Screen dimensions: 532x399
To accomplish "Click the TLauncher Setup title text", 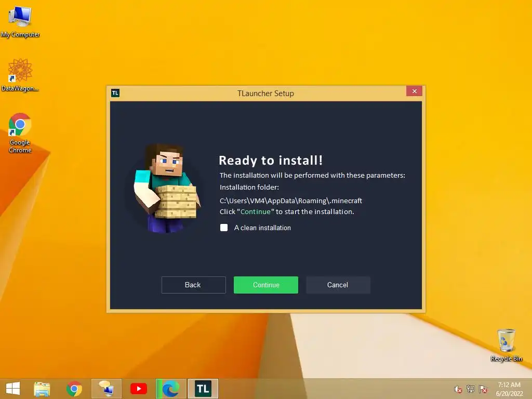I will coord(265,94).
